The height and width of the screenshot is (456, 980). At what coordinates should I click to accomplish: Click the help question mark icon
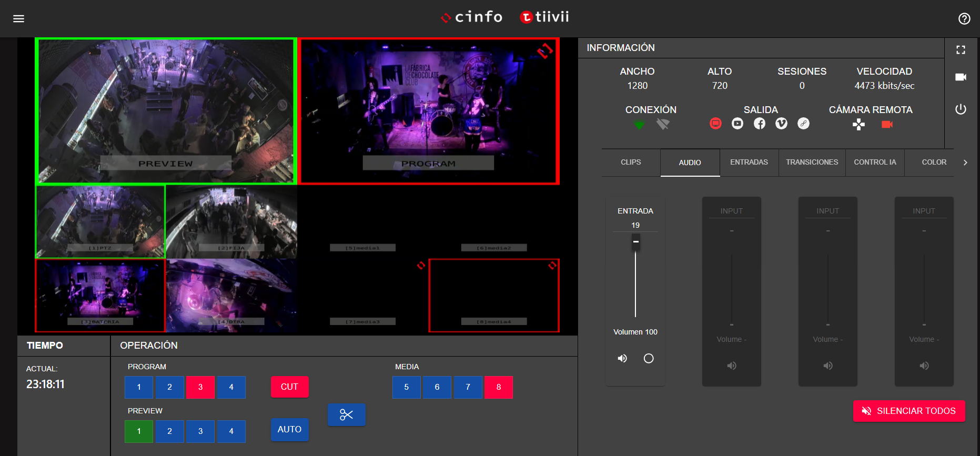coord(964,19)
